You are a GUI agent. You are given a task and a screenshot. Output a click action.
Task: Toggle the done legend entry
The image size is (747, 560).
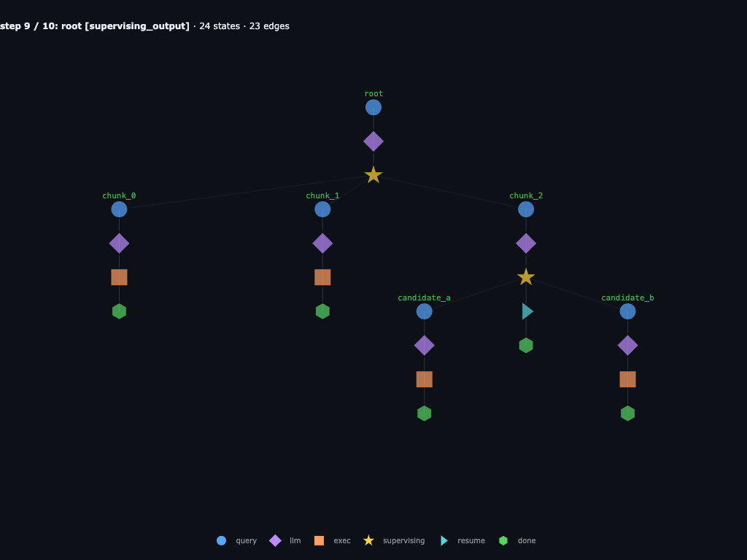517,540
